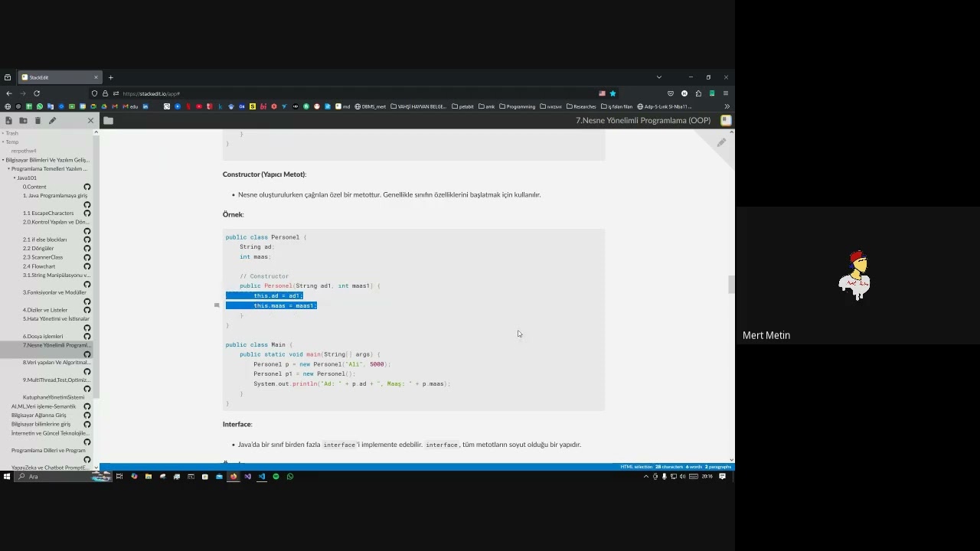Open the 2.3 ScannerClass file

pyautogui.click(x=43, y=257)
